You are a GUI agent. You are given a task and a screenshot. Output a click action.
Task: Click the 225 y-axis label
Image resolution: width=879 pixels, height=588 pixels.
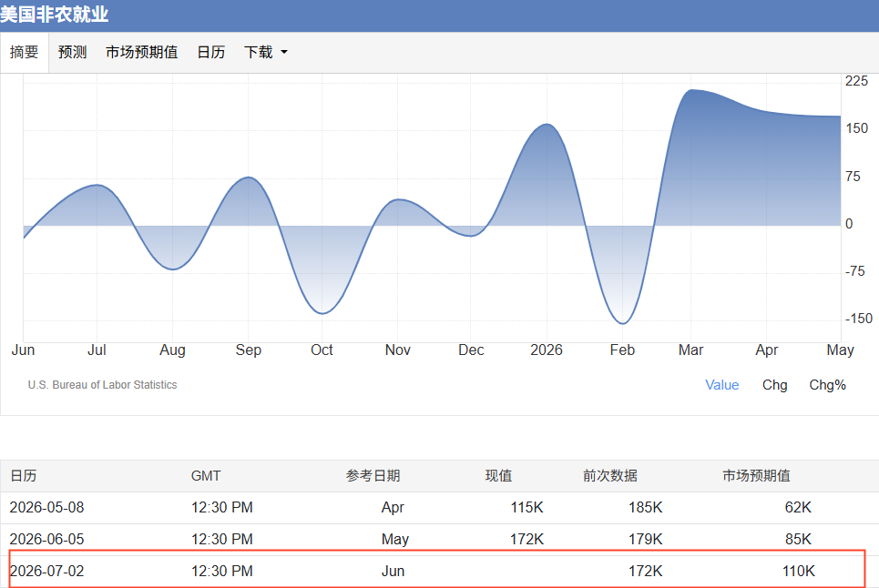coord(856,81)
